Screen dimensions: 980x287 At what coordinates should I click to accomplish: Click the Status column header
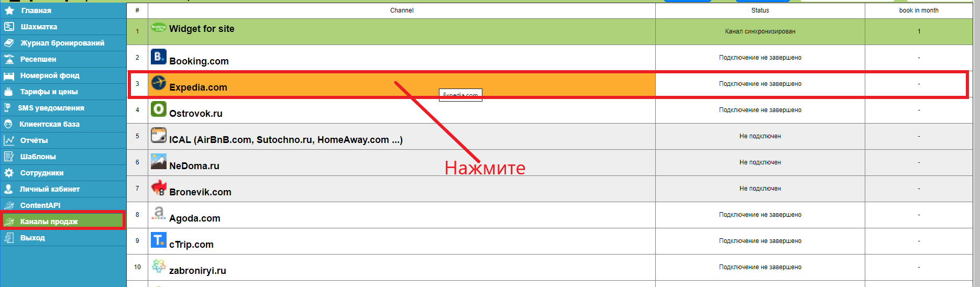(760, 10)
